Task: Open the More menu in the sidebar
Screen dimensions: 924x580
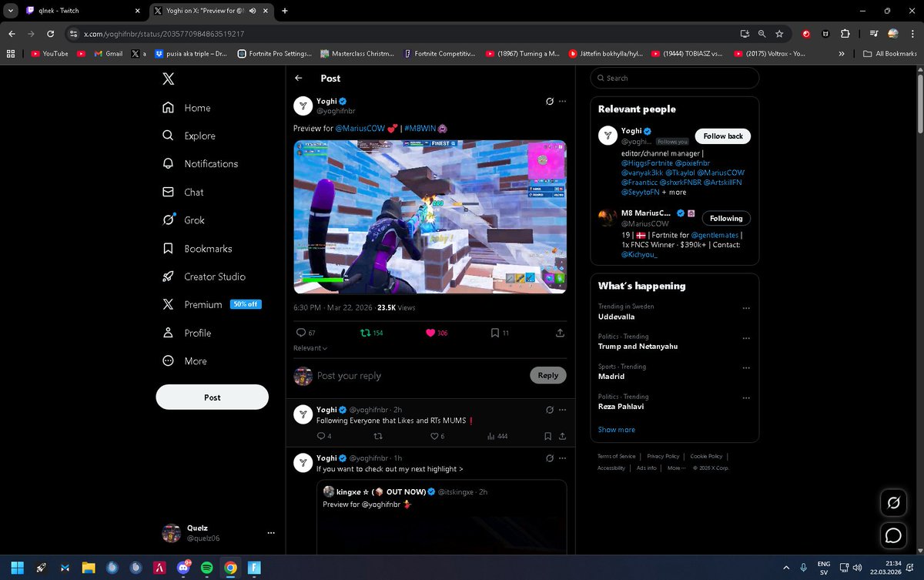Action: 194,360
